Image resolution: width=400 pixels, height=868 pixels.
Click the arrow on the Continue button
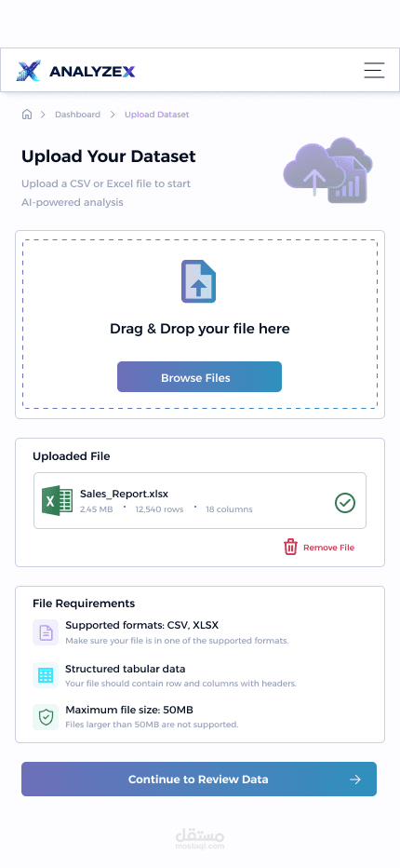click(x=355, y=780)
